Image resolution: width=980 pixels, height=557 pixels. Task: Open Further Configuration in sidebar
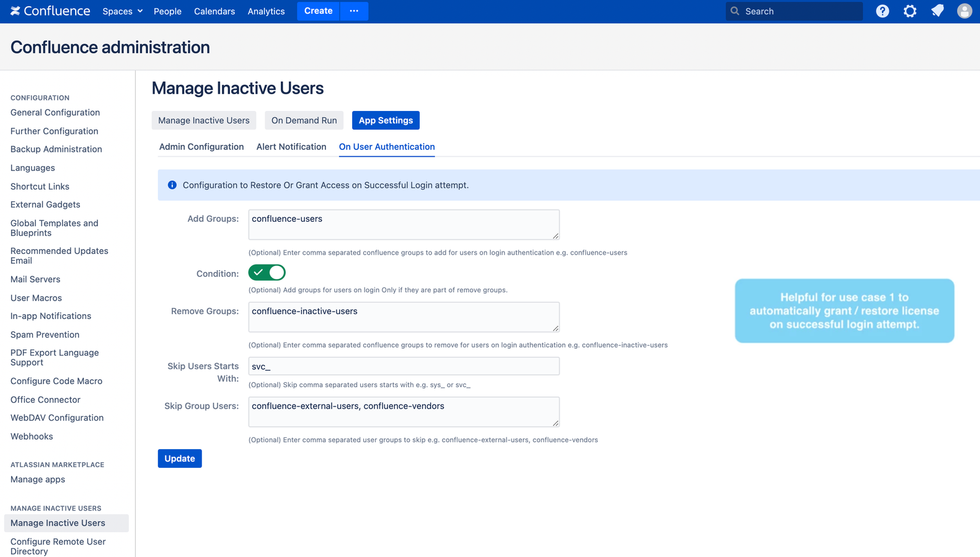click(x=55, y=131)
